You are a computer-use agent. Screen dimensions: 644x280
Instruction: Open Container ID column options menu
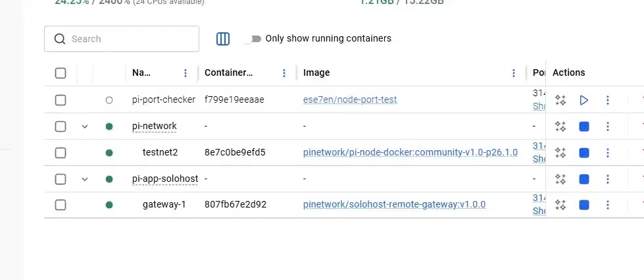[x=284, y=73]
